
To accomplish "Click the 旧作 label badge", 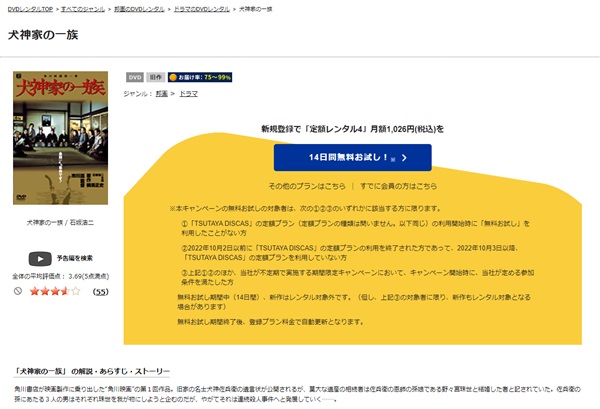I will (156, 77).
